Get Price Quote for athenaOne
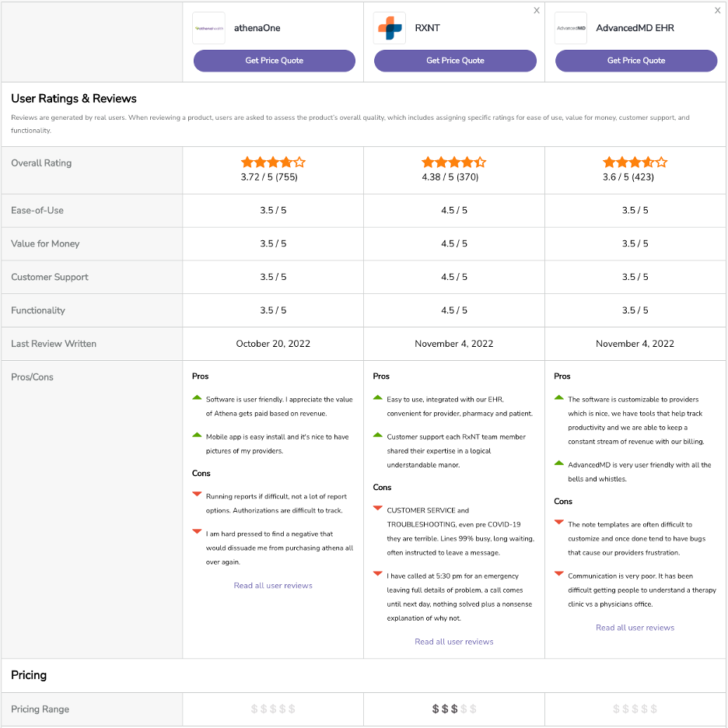The height and width of the screenshot is (728, 728). tap(275, 61)
